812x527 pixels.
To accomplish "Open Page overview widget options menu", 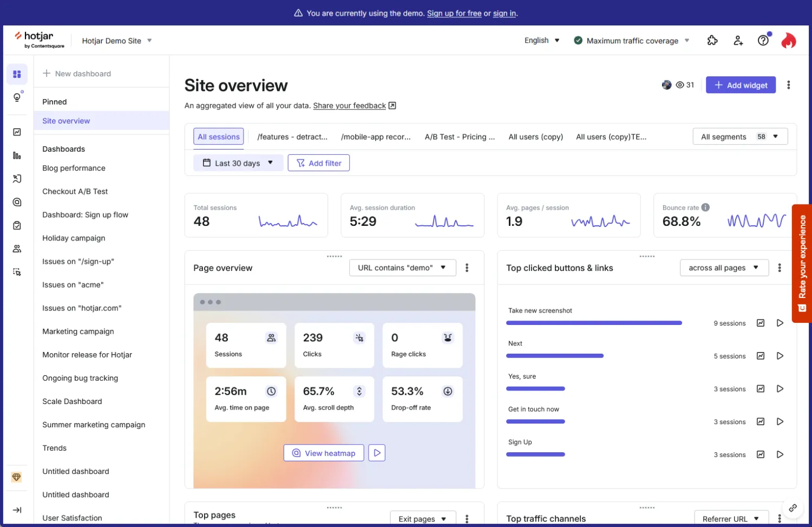I will (467, 268).
